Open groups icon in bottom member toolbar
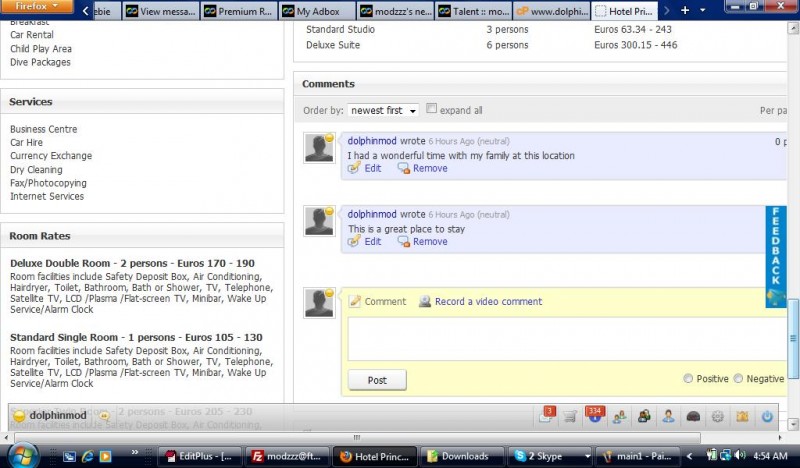Image resolution: width=800 pixels, height=468 pixels. 644,416
